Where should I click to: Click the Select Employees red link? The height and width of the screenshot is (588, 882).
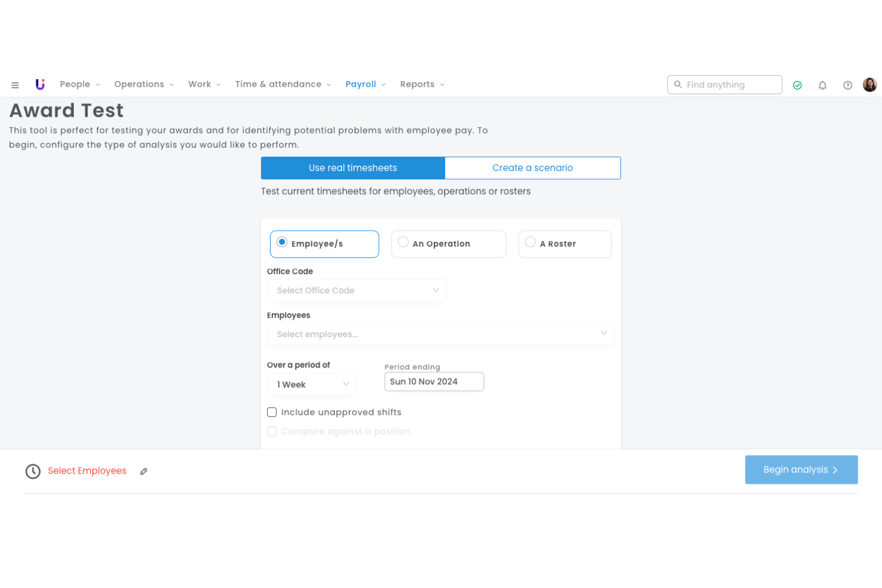[x=87, y=471]
